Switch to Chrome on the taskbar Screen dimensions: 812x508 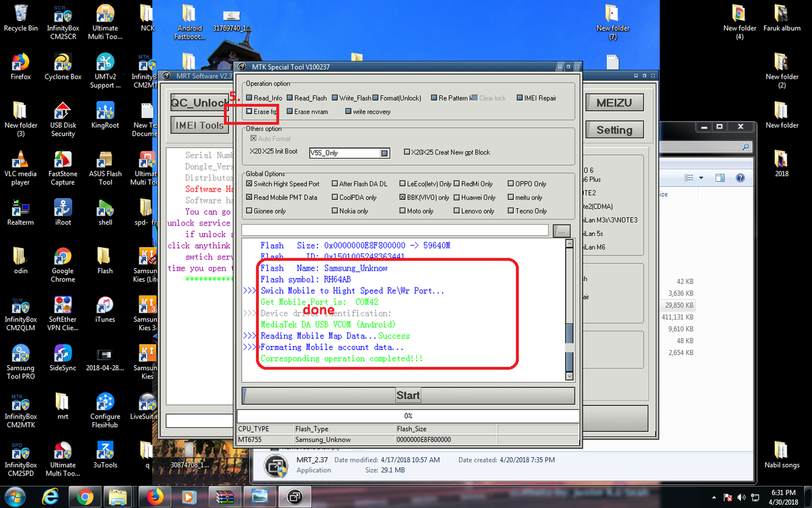pos(85,496)
